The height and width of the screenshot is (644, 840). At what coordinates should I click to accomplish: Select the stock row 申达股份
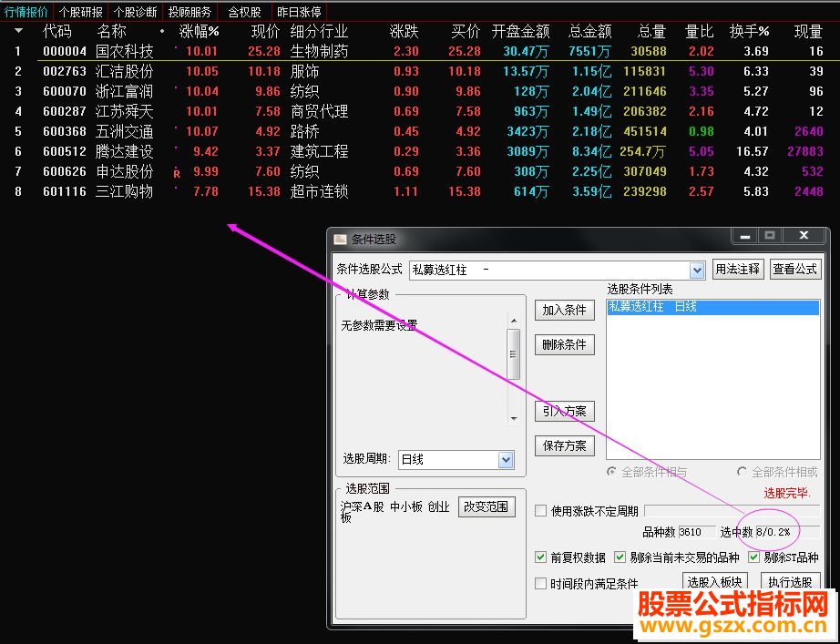420,171
